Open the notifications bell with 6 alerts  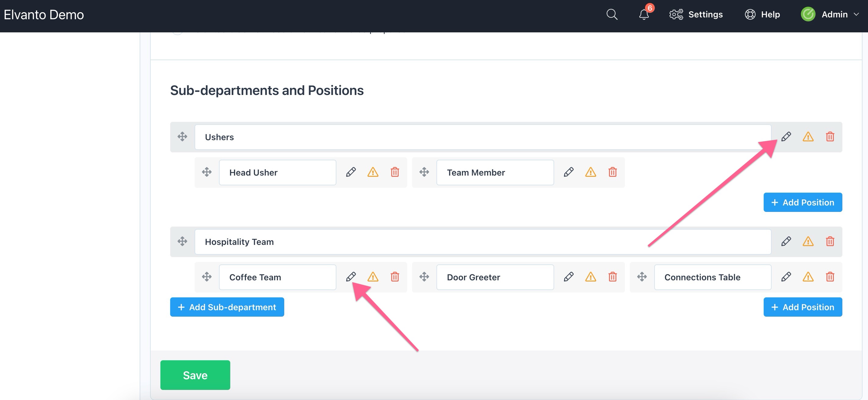tap(644, 14)
